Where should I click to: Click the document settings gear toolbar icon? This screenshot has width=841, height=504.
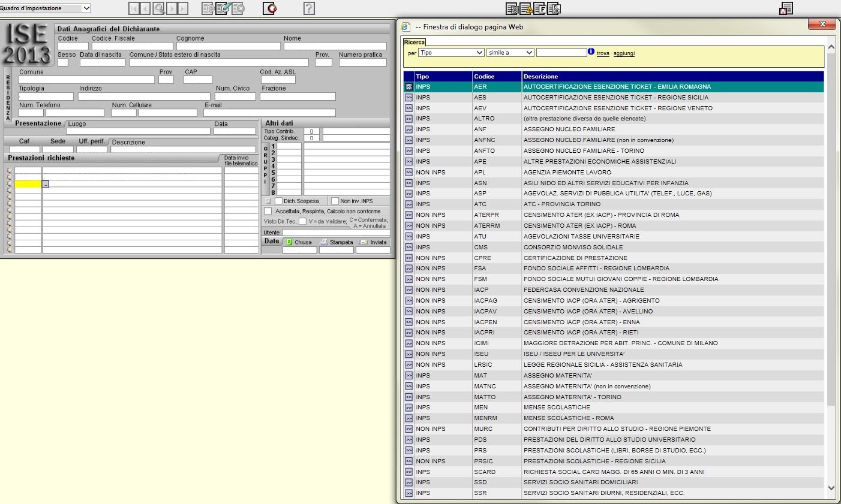(512, 8)
